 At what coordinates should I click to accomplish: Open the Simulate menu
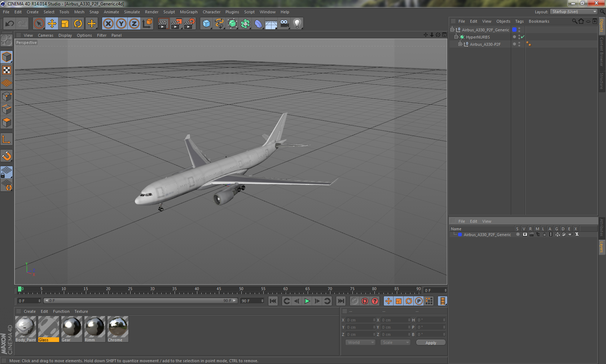(132, 12)
